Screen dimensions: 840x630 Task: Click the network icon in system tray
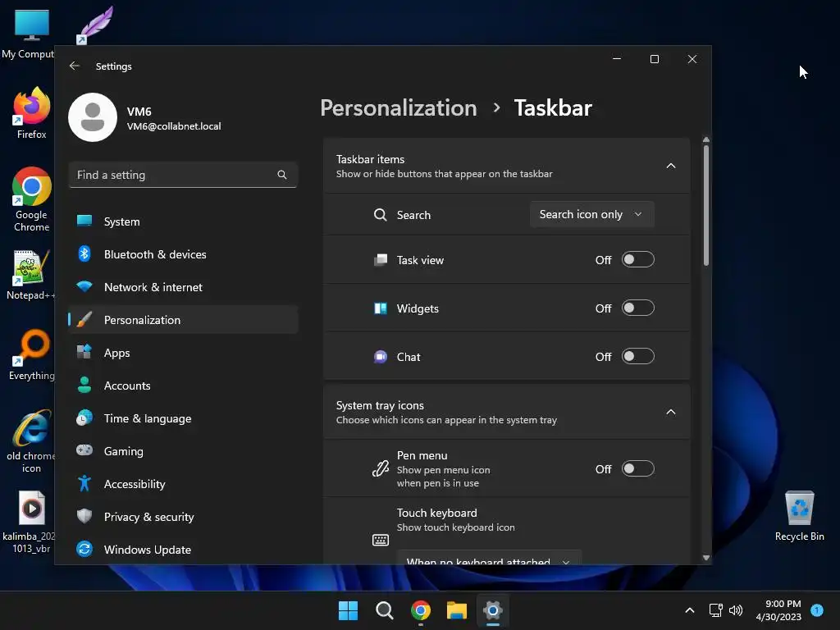click(x=715, y=610)
